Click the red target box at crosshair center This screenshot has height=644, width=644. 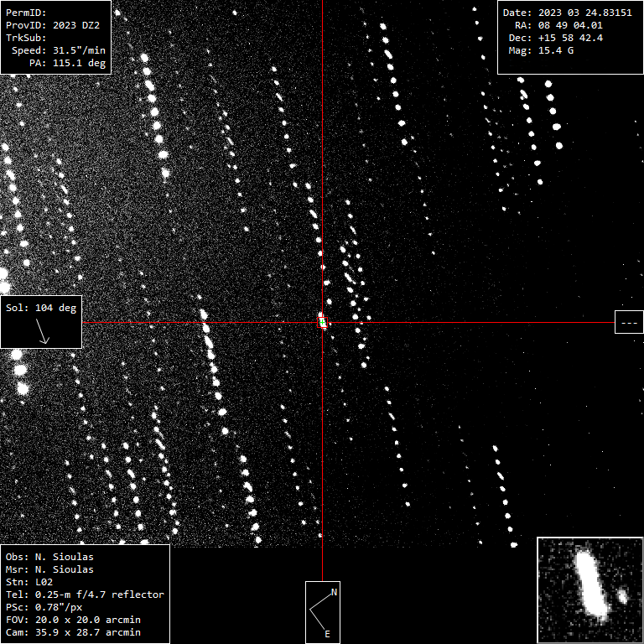coord(322,322)
